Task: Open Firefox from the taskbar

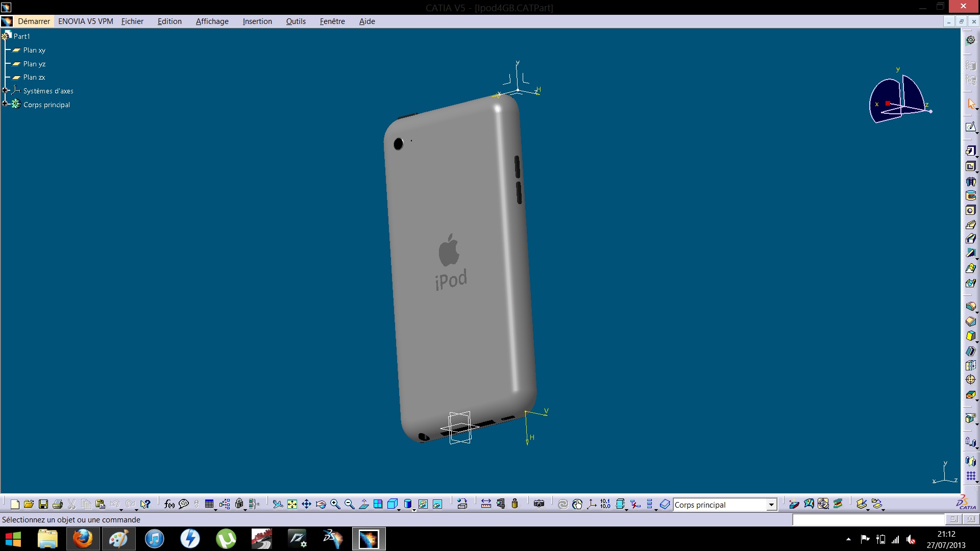Action: (83, 539)
